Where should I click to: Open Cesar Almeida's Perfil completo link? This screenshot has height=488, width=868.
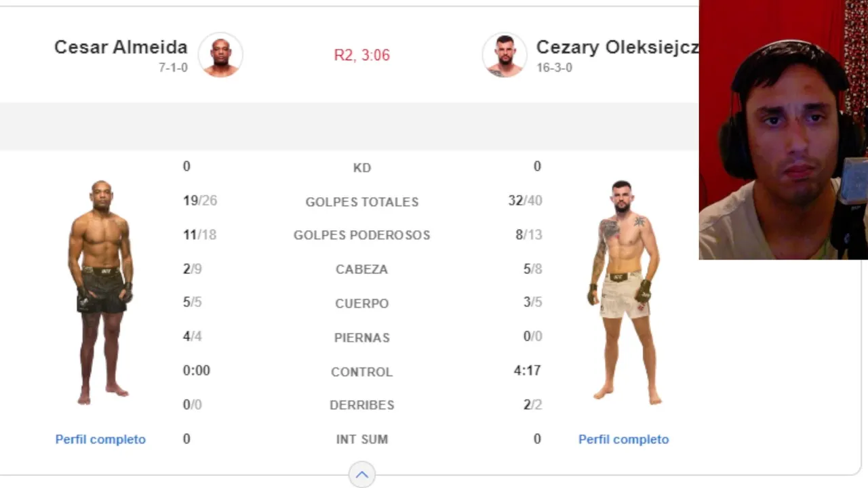(x=100, y=439)
